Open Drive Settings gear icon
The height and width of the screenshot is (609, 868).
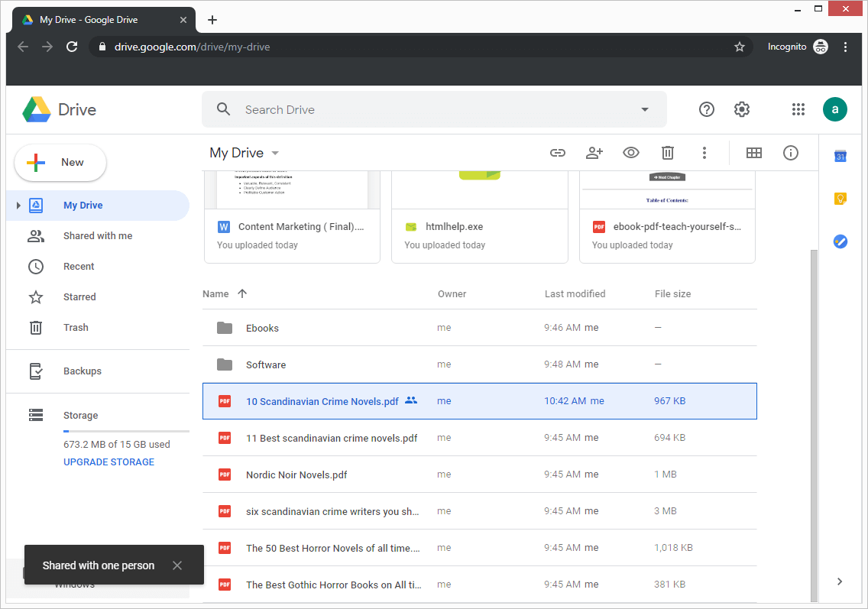(x=742, y=109)
